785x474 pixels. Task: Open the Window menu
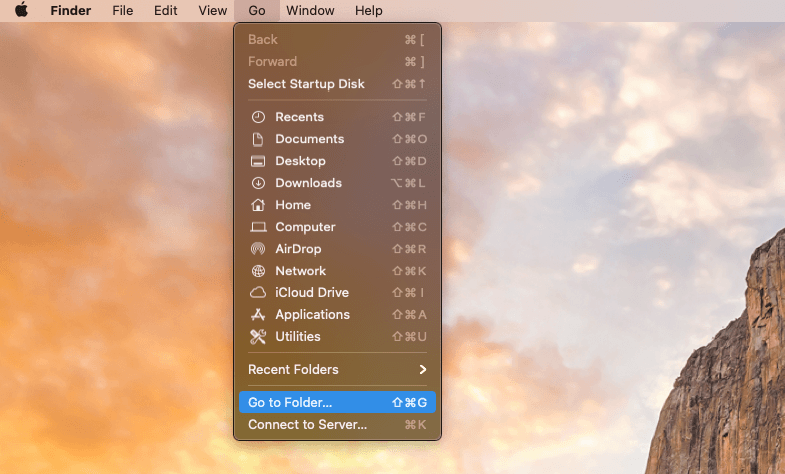click(x=310, y=11)
